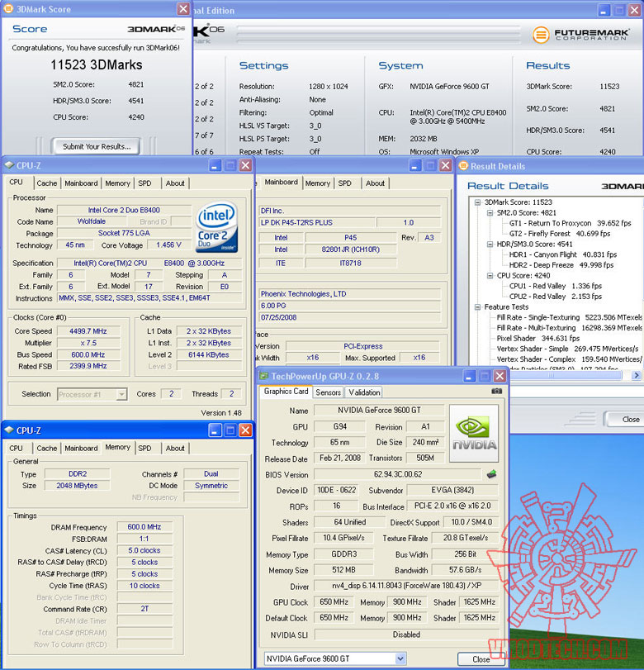Viewport: 644px width, 670px height.
Task: Select HDR1 - Canyon Flight result
Action: (563, 254)
